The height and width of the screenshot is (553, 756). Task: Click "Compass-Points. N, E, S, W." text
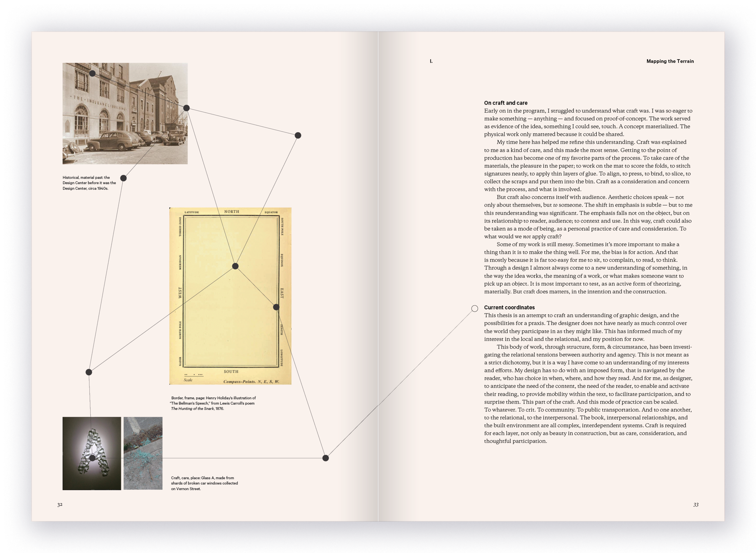click(251, 382)
